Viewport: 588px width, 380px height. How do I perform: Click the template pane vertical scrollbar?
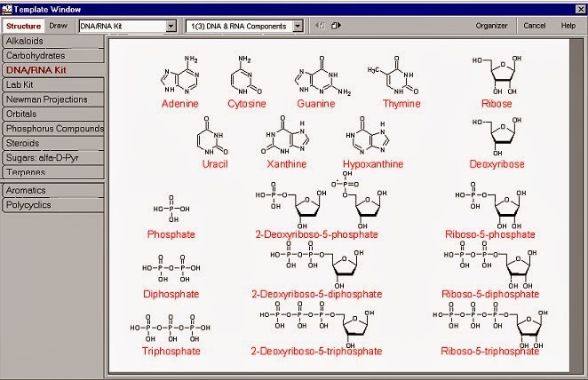point(576,205)
